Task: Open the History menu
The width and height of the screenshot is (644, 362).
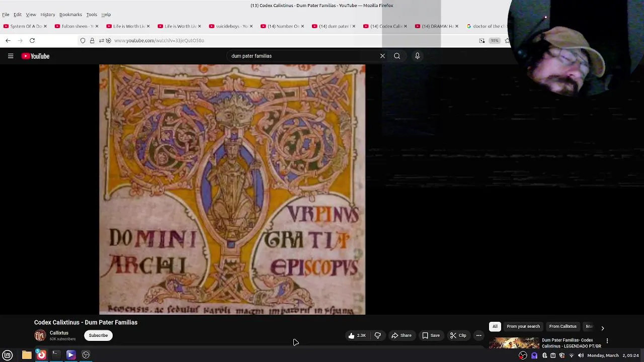Action: pos(48,15)
